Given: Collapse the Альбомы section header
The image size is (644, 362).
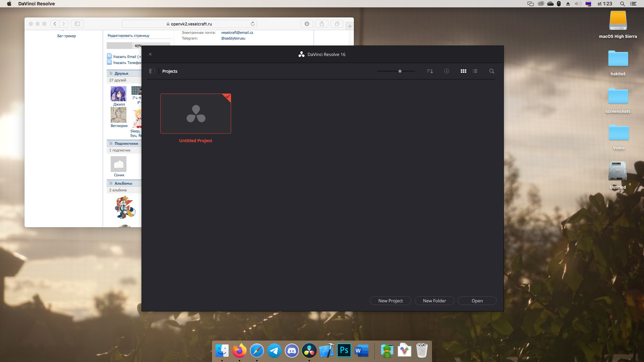Looking at the screenshot, I should point(123,183).
